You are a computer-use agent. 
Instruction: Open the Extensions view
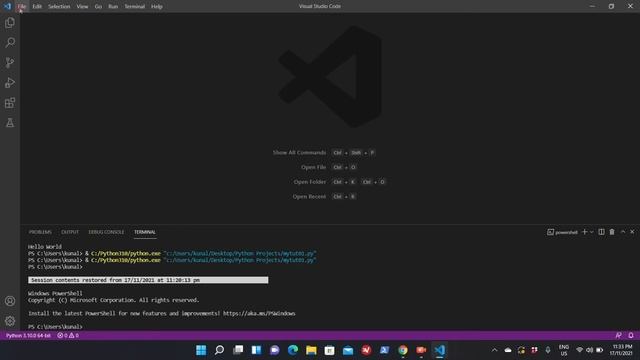tap(10, 102)
